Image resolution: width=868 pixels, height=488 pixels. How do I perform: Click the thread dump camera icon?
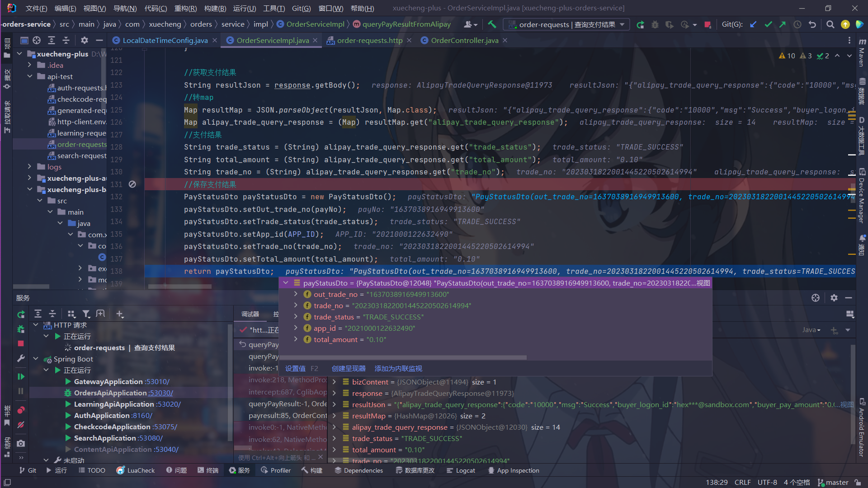[21, 444]
